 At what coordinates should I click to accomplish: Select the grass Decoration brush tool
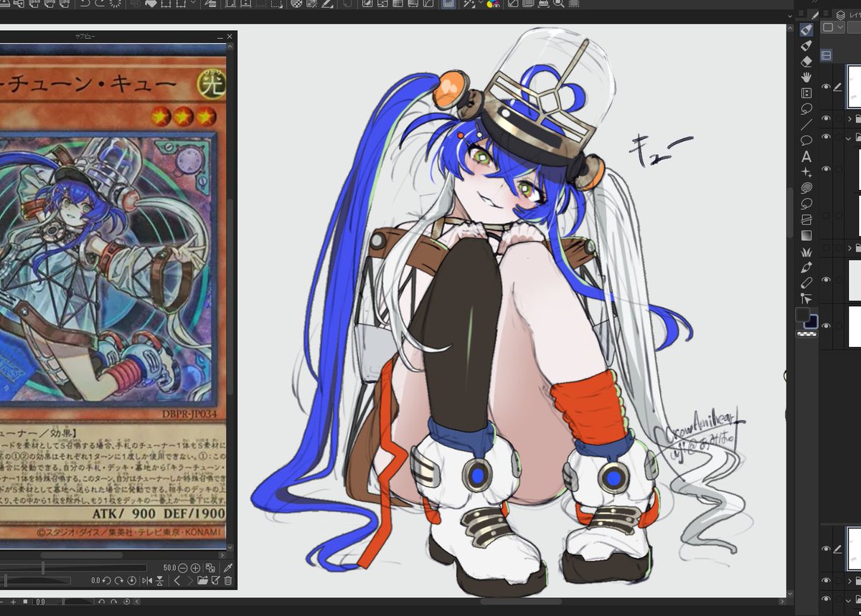pos(806,252)
